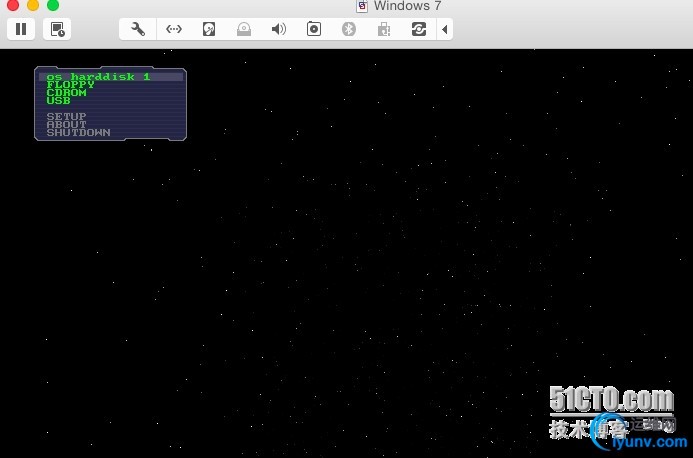Viewport: 693px width, 458px height.
Task: Click the sharing sync icon
Action: [419, 29]
